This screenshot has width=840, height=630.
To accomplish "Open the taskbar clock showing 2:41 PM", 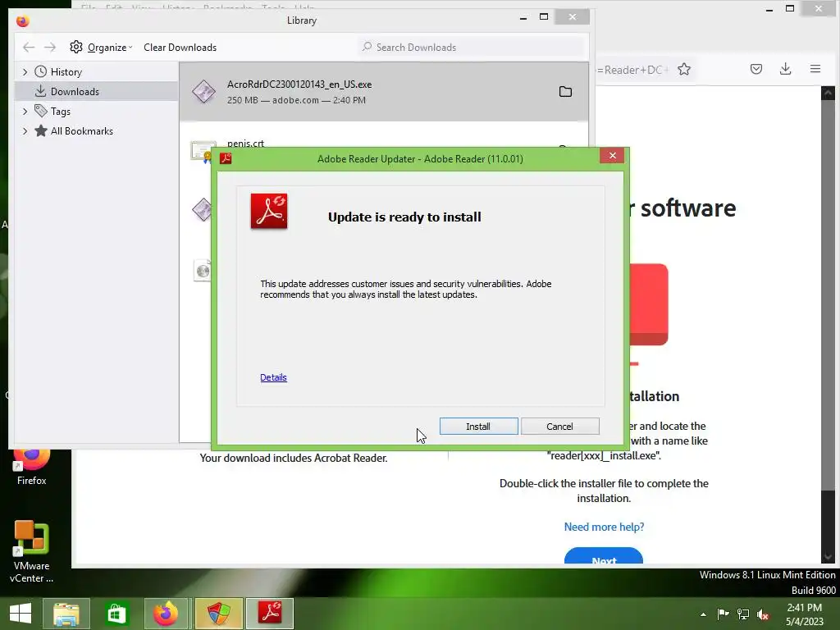I will pyautogui.click(x=804, y=614).
